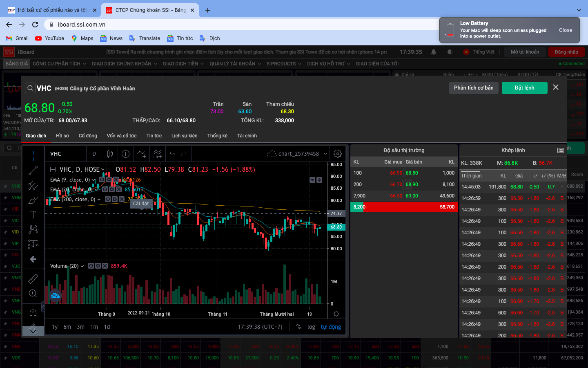The image size is (588, 368).
Task: Toggle the magnet mode icon
Action: (x=33, y=314)
